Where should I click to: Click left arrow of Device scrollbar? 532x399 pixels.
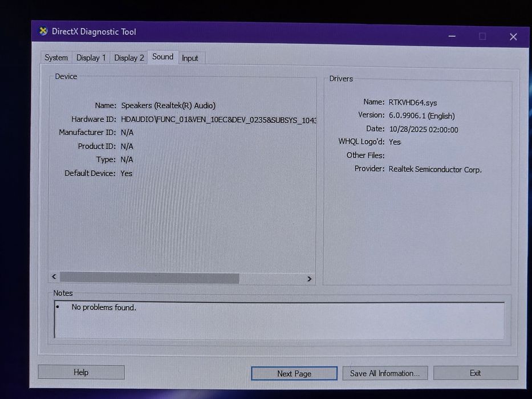click(54, 276)
